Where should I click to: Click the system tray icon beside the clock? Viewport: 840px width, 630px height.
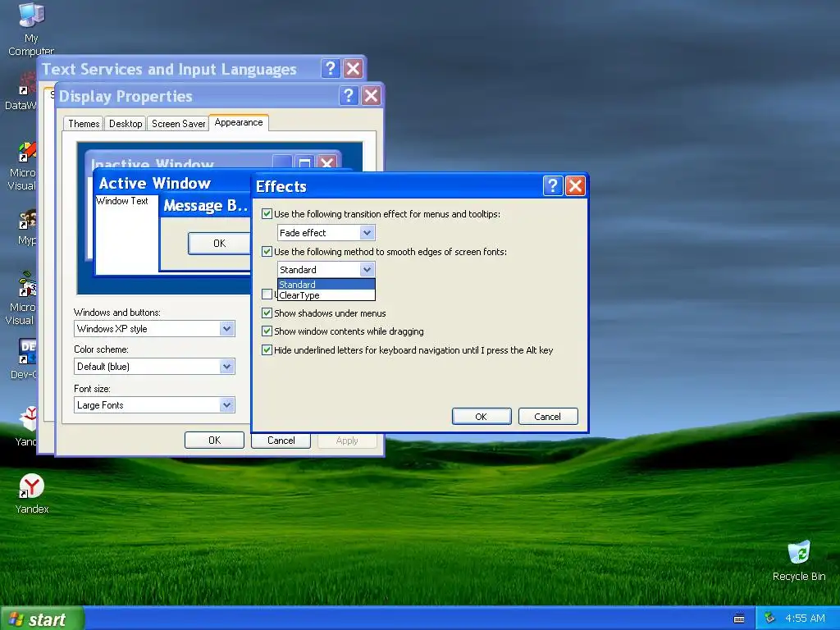point(769,618)
